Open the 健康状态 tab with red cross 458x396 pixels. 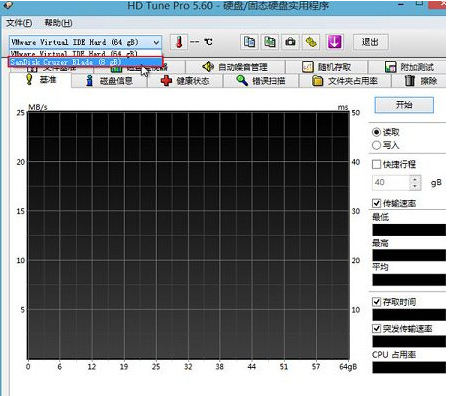pyautogui.click(x=185, y=81)
